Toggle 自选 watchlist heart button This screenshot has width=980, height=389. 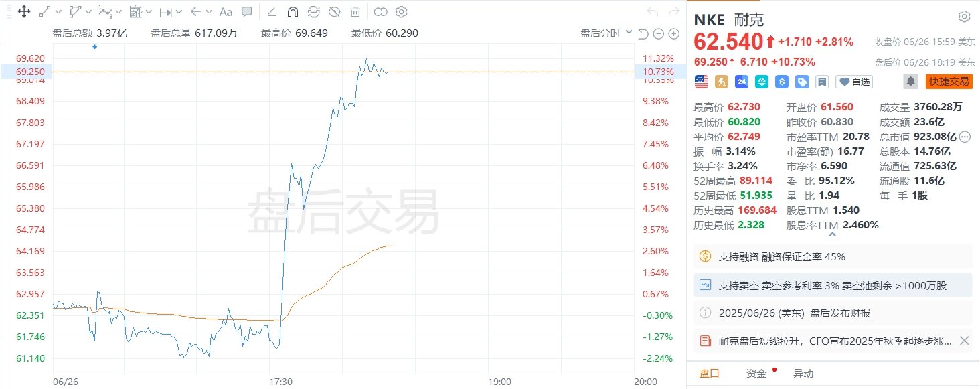[854, 82]
